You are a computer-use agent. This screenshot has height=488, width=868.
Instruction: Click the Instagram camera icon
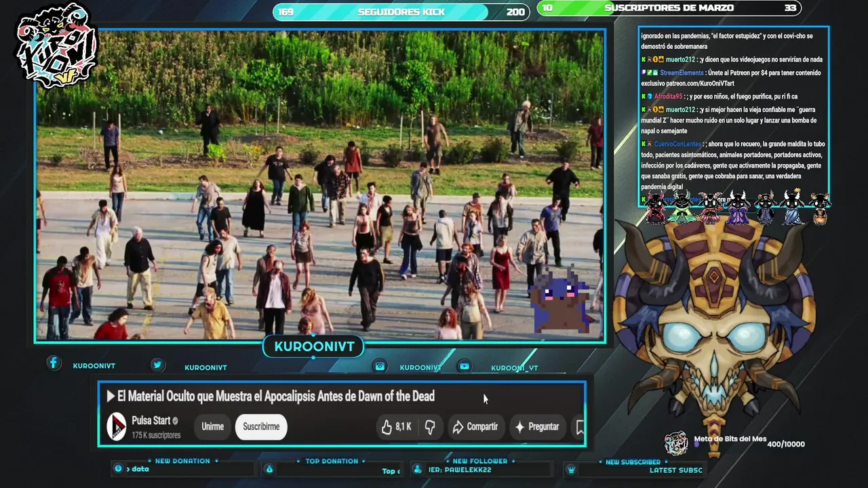click(380, 366)
